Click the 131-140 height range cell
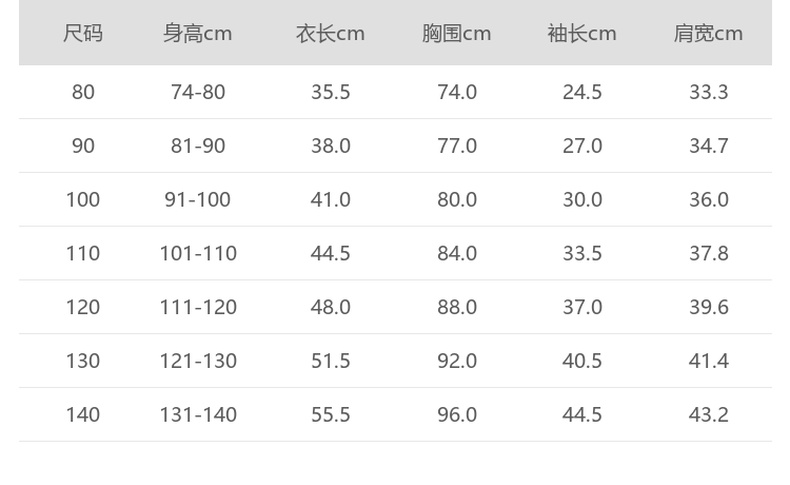 click(198, 415)
